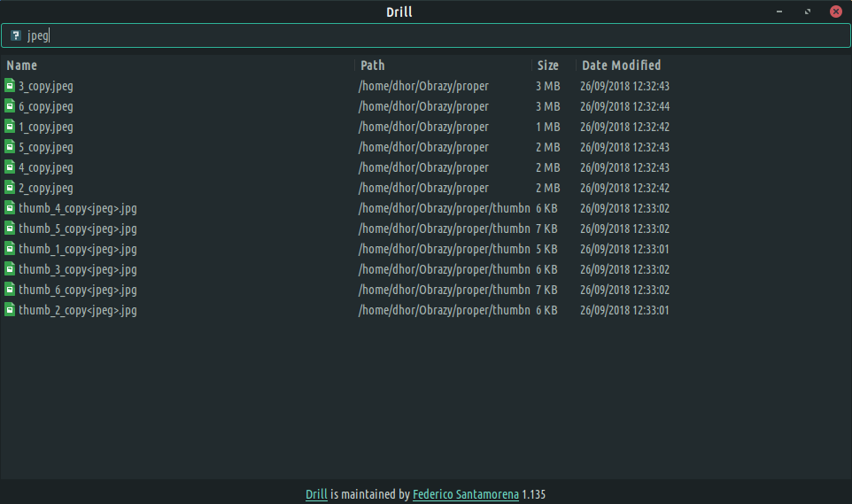Select the 4_copy.jpeg file name
Image resolution: width=852 pixels, height=504 pixels.
point(46,167)
